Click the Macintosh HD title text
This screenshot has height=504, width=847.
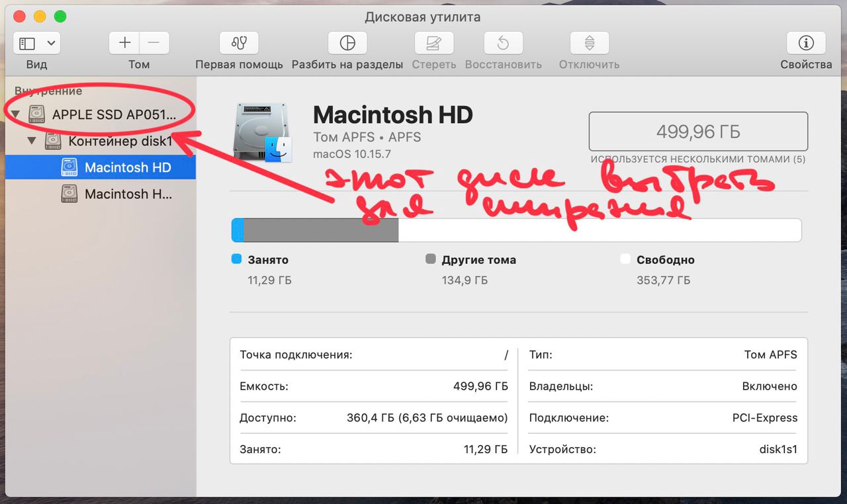[393, 115]
